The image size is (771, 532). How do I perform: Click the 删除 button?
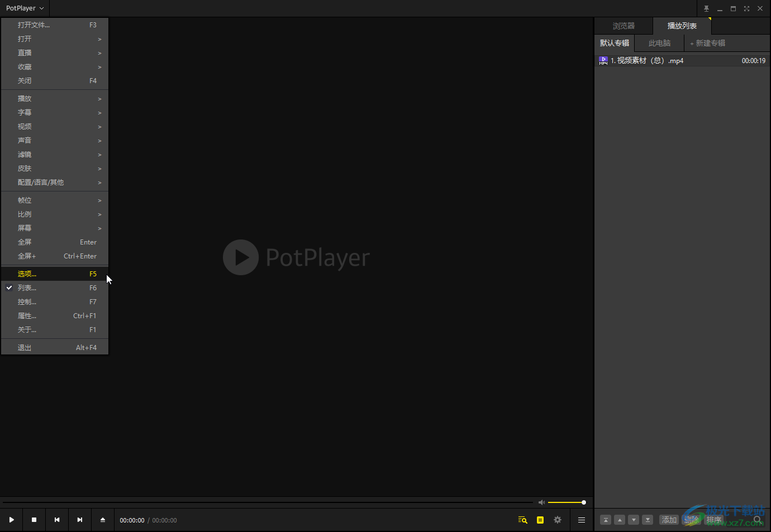pos(692,520)
